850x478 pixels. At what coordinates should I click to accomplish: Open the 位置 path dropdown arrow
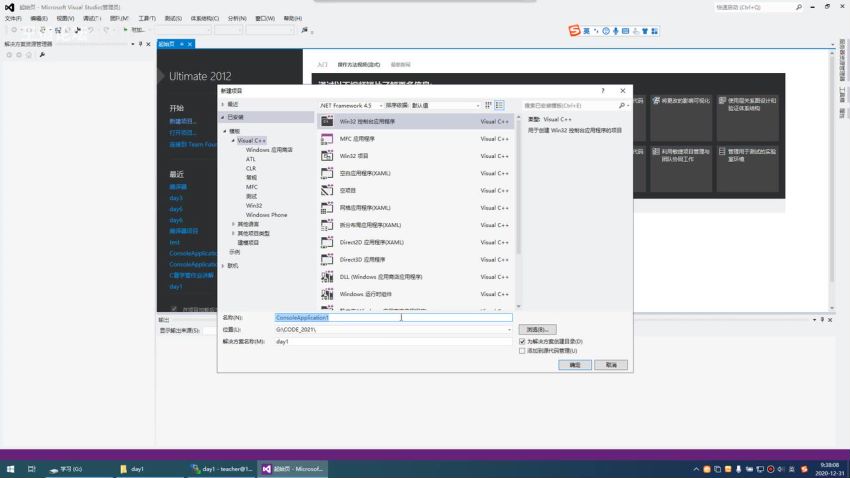508,330
